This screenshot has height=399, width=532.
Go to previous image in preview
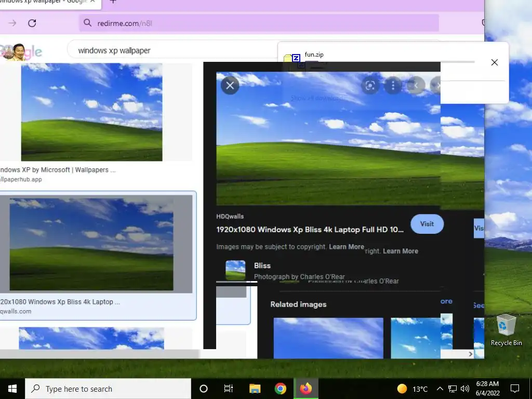[416, 86]
